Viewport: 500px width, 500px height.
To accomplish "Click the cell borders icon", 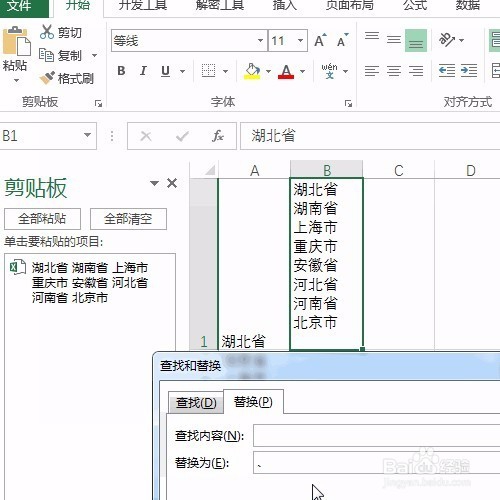I will coord(209,71).
